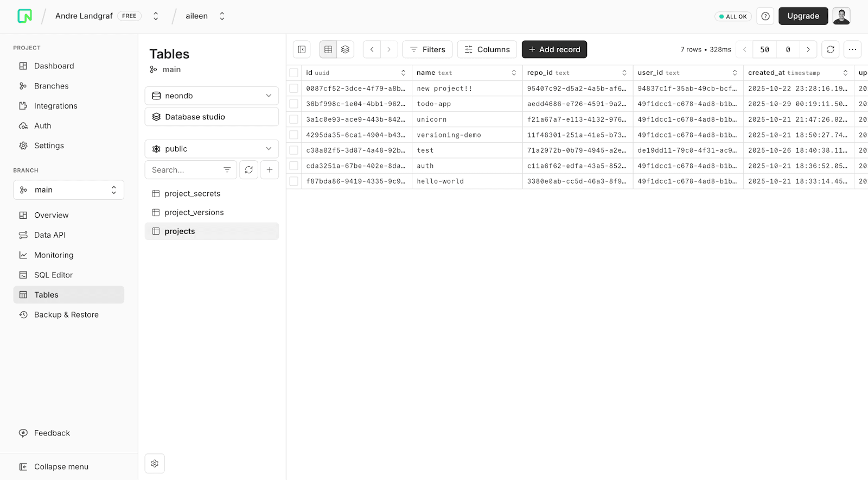The width and height of the screenshot is (868, 480).
Task: Click the Neon logo icon
Action: [x=24, y=16]
